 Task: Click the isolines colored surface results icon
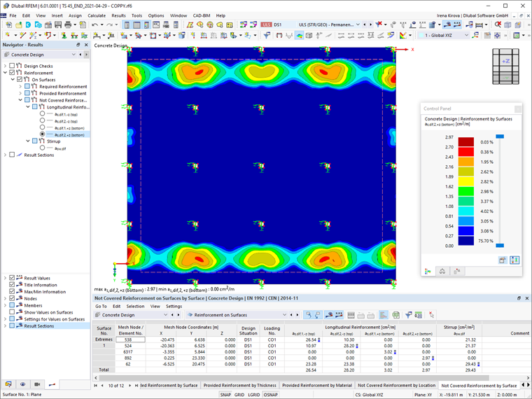click(299, 35)
